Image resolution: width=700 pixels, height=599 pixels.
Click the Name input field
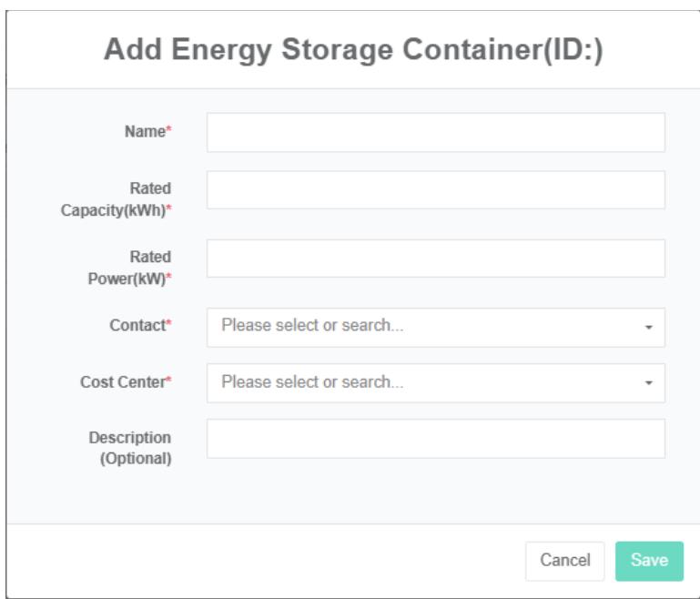pyautogui.click(x=435, y=132)
